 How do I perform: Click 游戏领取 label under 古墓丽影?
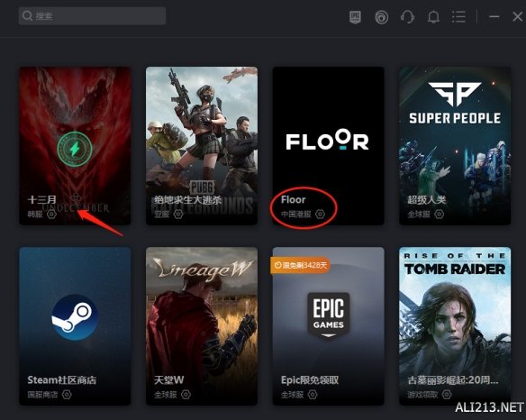click(x=422, y=395)
